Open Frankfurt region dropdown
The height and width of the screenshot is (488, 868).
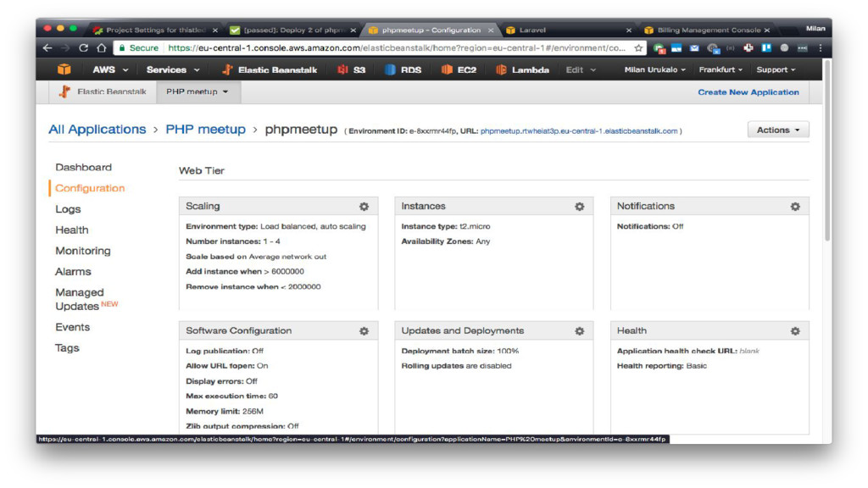coord(721,69)
